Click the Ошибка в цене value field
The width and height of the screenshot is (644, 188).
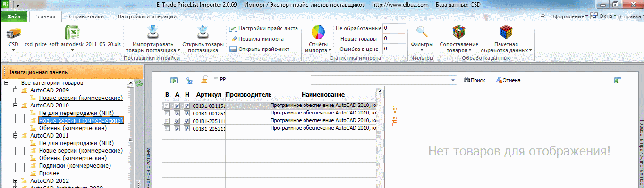tap(394, 49)
